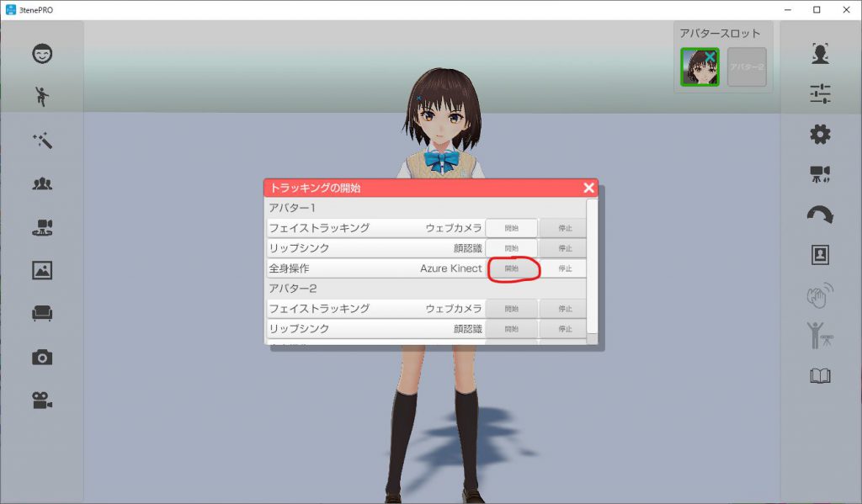This screenshot has height=504, width=862.
Task: Open the background image picture icon
Action: pos(42,270)
